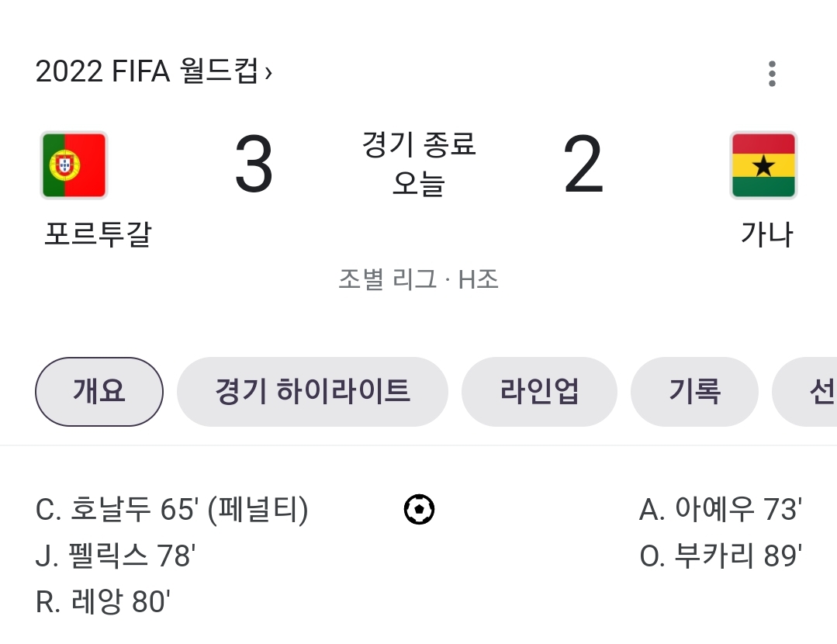Click the C. 호날두 65' penalty goal entry
The height and width of the screenshot is (644, 837).
[x=172, y=510]
